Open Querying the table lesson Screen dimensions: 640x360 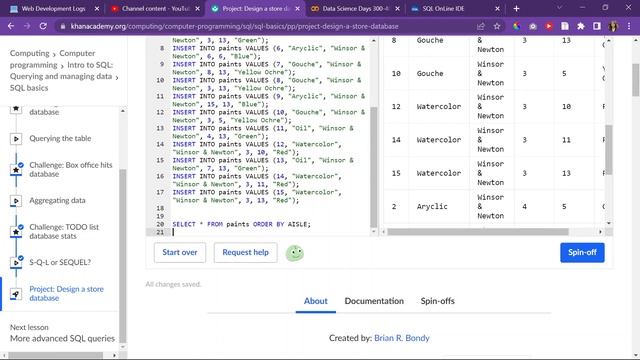60,139
